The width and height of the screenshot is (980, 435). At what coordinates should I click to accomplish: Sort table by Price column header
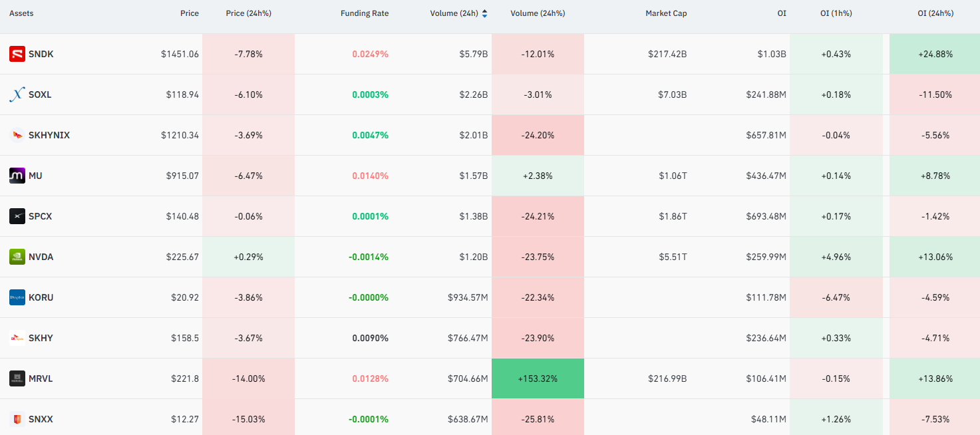click(190, 13)
